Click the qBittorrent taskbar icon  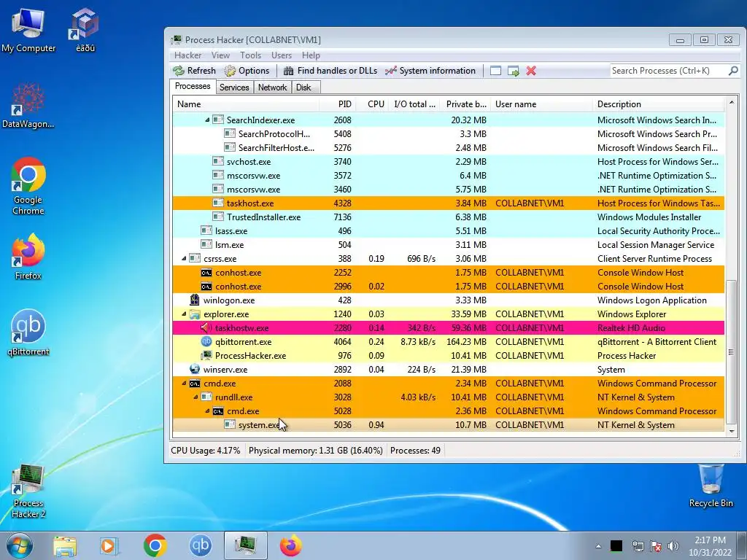[200, 545]
